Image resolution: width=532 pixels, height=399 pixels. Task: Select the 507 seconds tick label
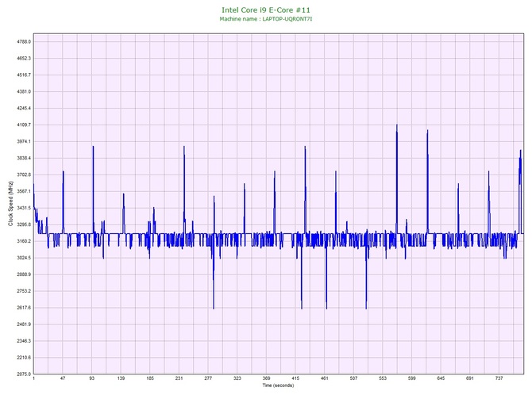pos(353,378)
